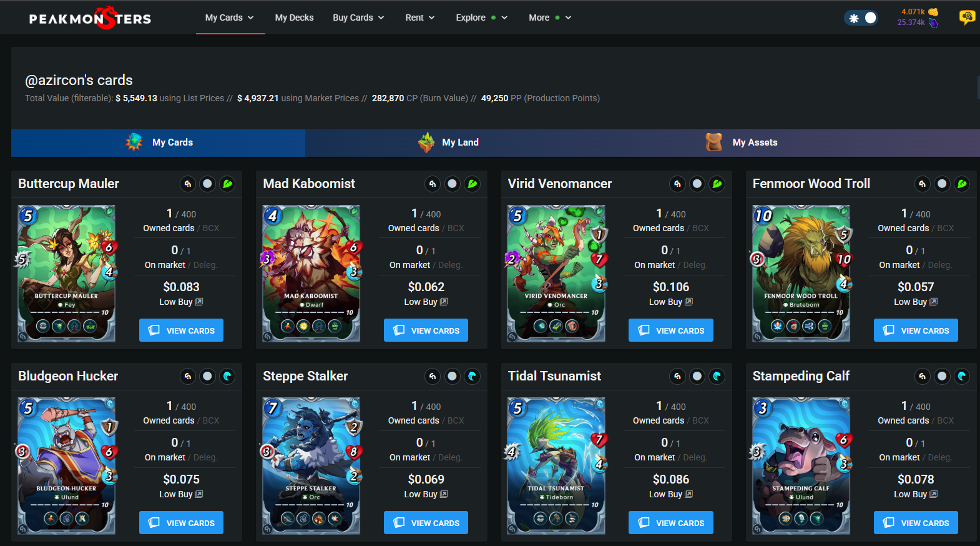
Task: Open the Stampeding Calf card image
Action: (801, 465)
